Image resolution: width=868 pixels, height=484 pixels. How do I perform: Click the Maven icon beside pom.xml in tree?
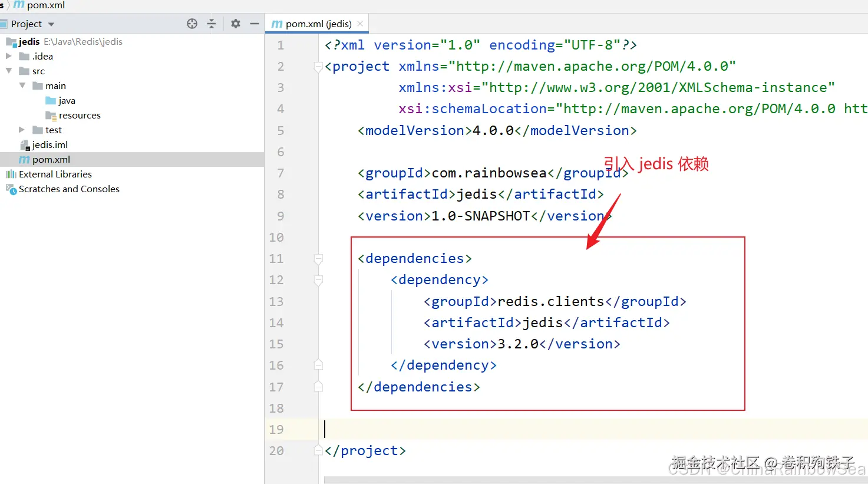(24, 160)
